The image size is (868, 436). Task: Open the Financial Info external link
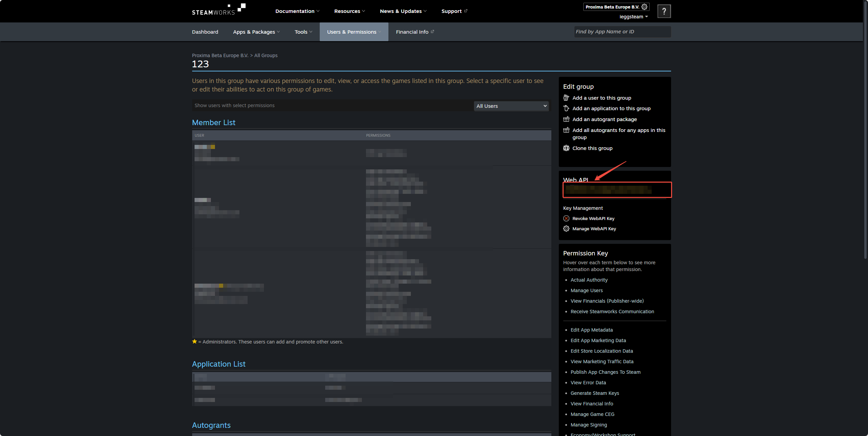(415, 32)
